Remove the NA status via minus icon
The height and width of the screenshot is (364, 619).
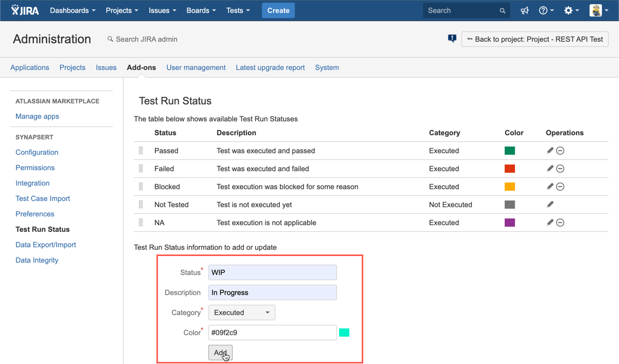(560, 223)
